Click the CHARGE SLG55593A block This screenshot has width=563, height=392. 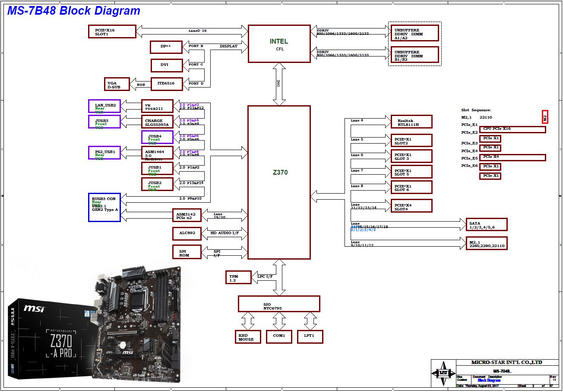point(157,122)
